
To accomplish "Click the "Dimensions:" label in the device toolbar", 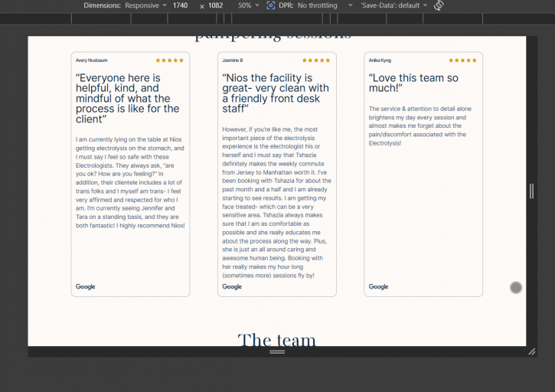I will tap(103, 5).
